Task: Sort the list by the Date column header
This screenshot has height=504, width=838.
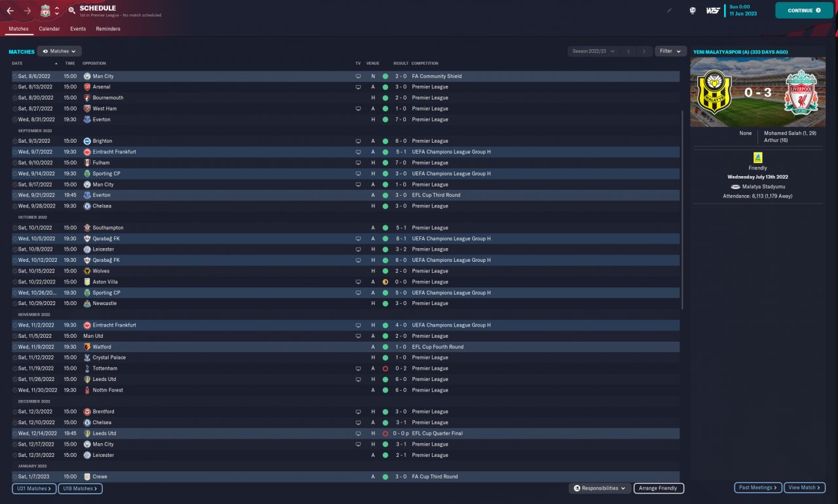Action: point(17,63)
